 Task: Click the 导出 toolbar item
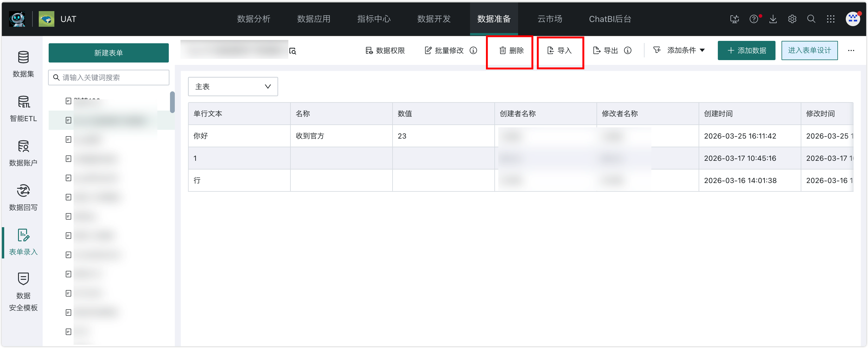(605, 50)
